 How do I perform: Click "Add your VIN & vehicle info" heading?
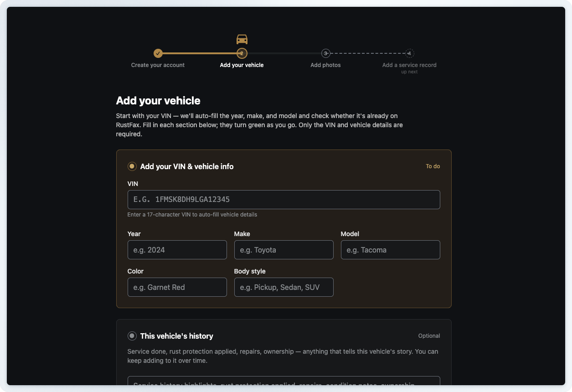coord(187,166)
